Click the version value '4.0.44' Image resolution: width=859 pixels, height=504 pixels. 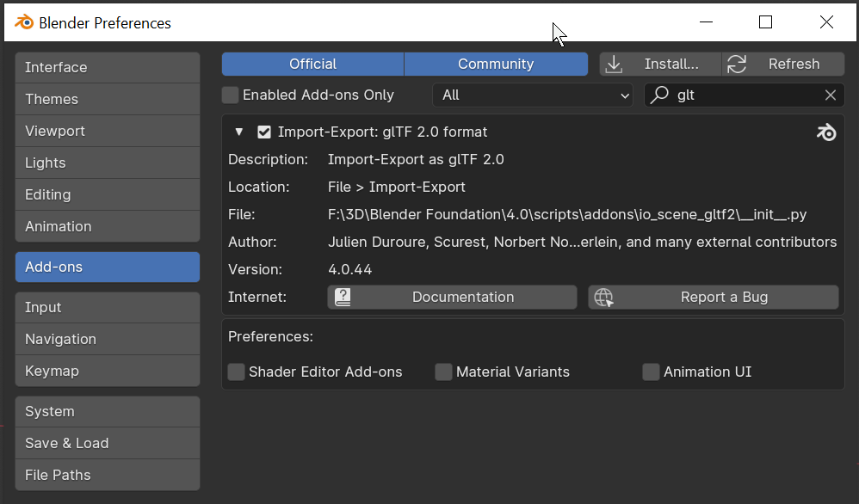(x=350, y=269)
